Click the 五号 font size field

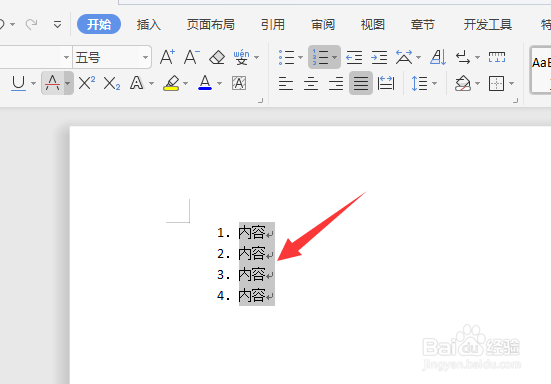click(x=107, y=57)
